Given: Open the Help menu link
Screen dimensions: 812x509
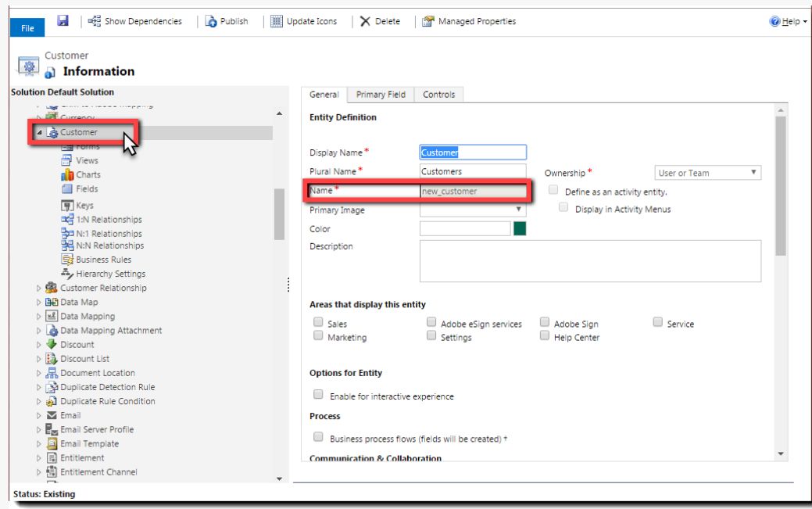Looking at the screenshot, I should 789,21.
